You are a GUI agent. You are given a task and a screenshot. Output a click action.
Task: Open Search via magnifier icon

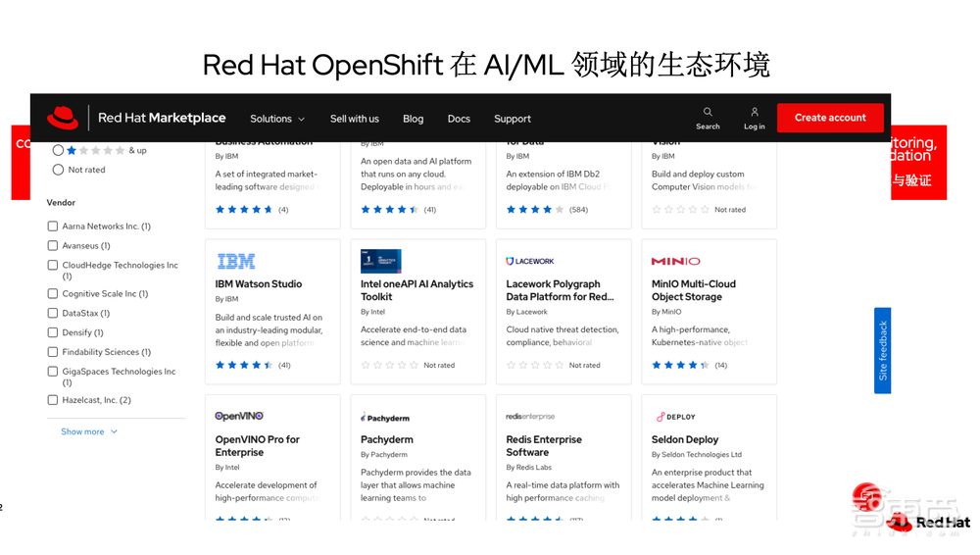(708, 112)
